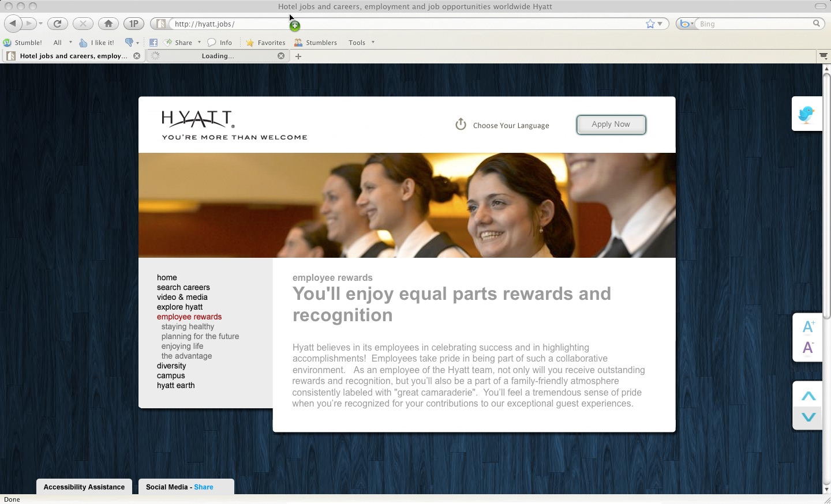831x504 pixels.
Task: Go back with the browser Back arrow
Action: (x=13, y=24)
